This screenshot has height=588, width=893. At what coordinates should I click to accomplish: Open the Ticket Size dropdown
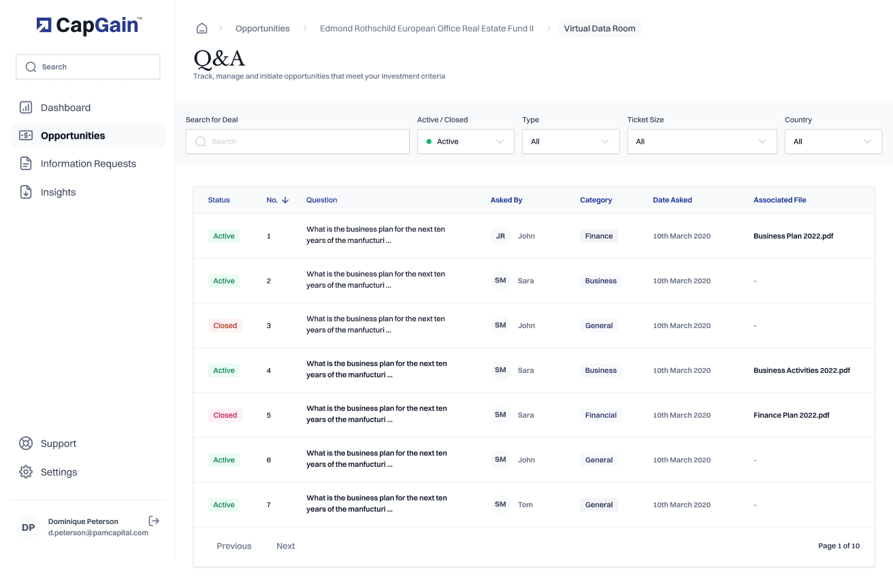[x=702, y=142]
